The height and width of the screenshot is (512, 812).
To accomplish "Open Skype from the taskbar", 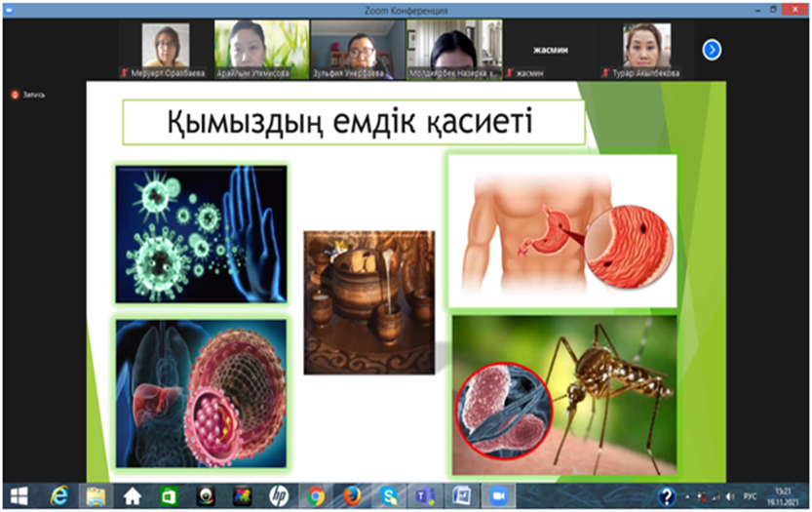I will tap(389, 495).
